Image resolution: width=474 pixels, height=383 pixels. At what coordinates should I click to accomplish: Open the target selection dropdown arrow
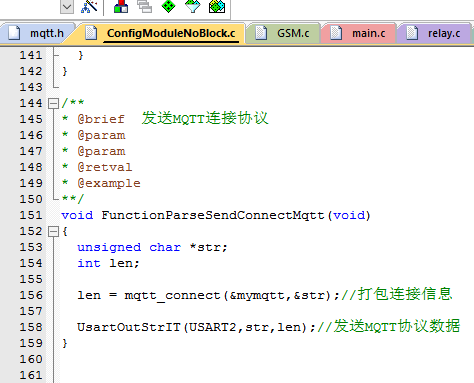coord(67,6)
